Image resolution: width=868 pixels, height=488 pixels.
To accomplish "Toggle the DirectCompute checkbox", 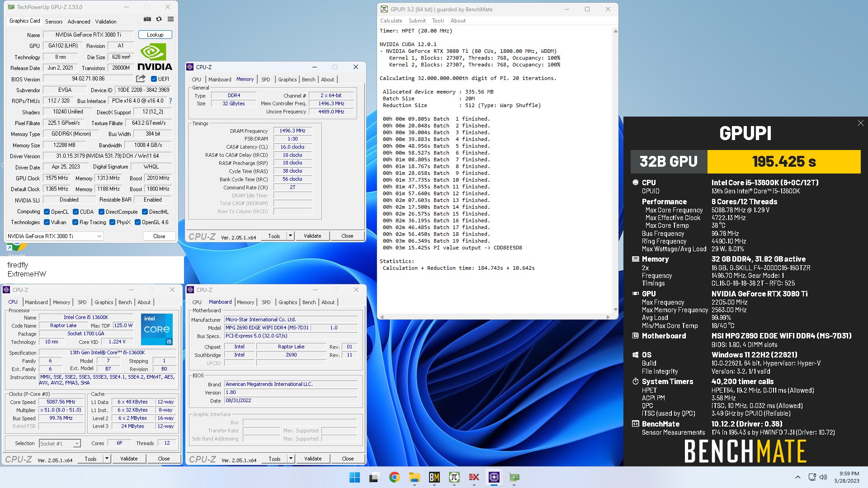I will pyautogui.click(x=101, y=211).
